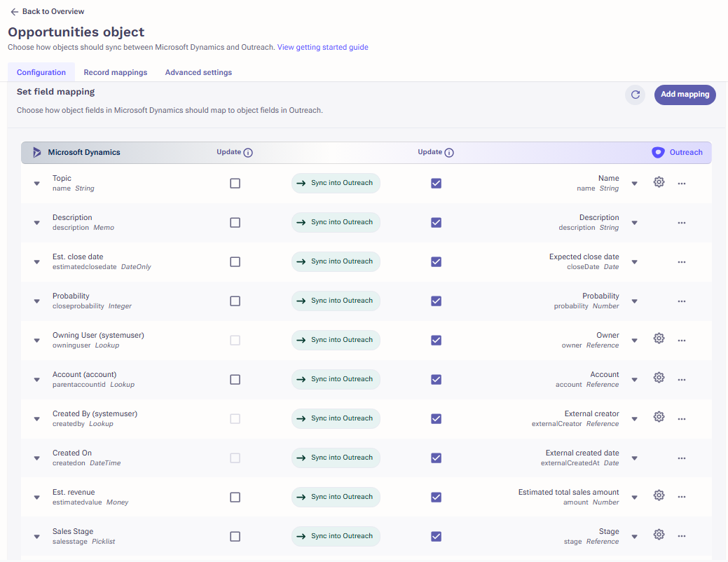Image resolution: width=728 pixels, height=562 pixels.
Task: Uncheck Outreach update checkbox for Name
Action: point(436,184)
